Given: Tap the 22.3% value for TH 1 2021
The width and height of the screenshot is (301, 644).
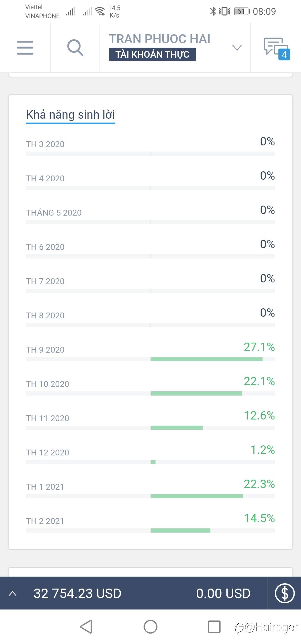Looking at the screenshot, I should [x=259, y=484].
